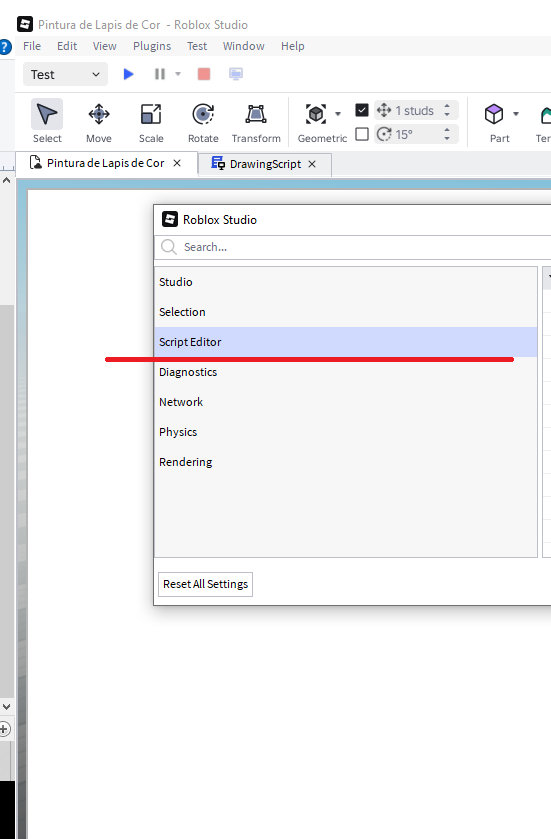Select the Selection settings category
Screen dimensions: 551x839
click(346, 312)
